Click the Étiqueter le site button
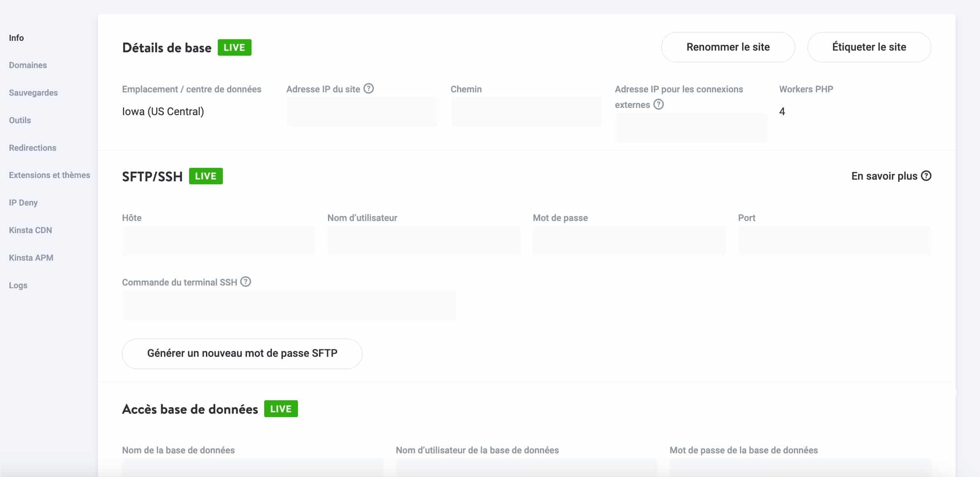The height and width of the screenshot is (477, 980). coord(869,47)
